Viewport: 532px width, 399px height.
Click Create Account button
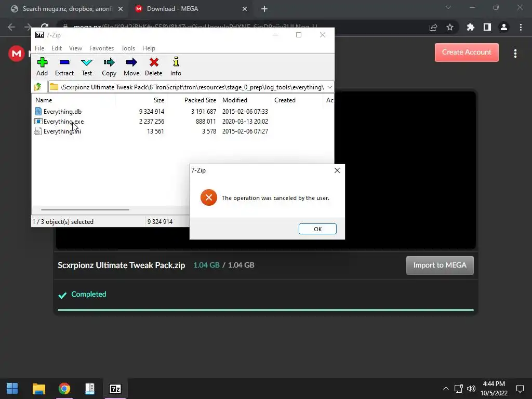(467, 52)
